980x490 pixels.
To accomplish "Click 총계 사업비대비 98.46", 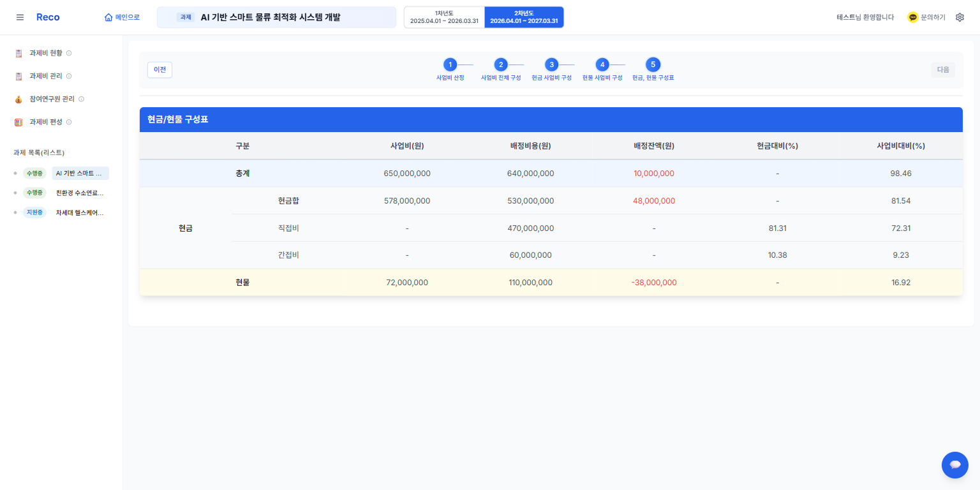I will click(901, 174).
